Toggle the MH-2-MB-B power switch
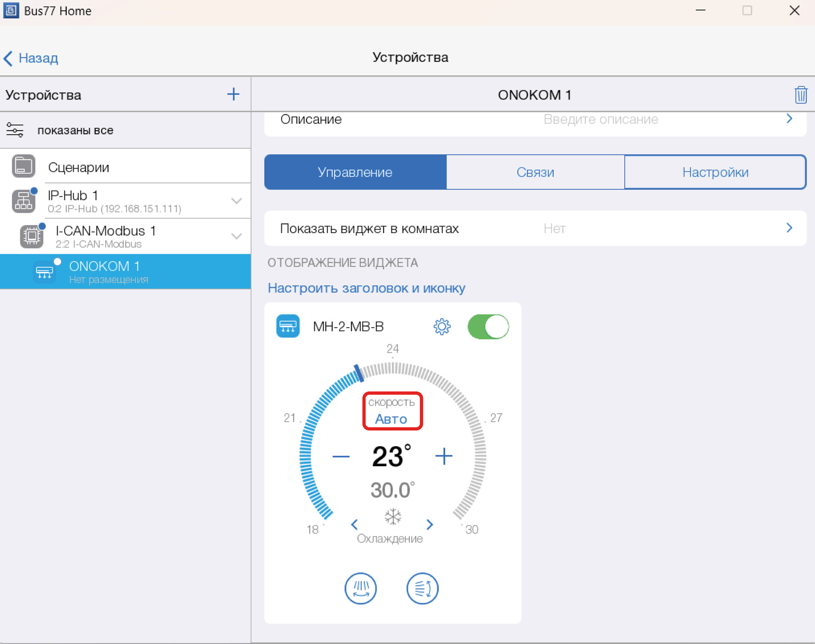 [x=488, y=327]
